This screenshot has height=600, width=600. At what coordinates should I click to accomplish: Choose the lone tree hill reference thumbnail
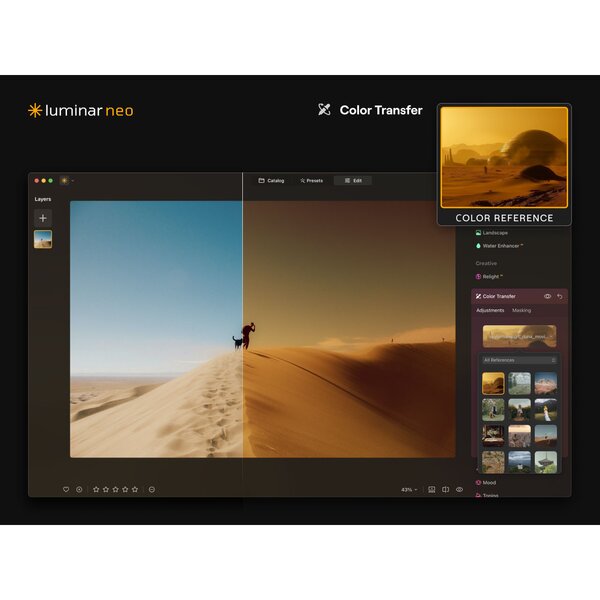pos(546,436)
